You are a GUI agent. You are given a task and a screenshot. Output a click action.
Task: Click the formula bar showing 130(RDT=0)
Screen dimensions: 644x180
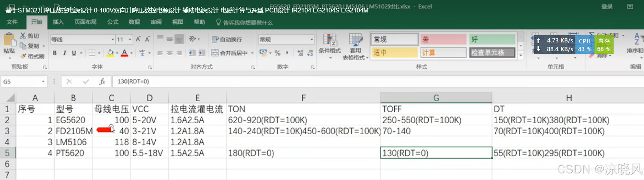click(x=377, y=82)
